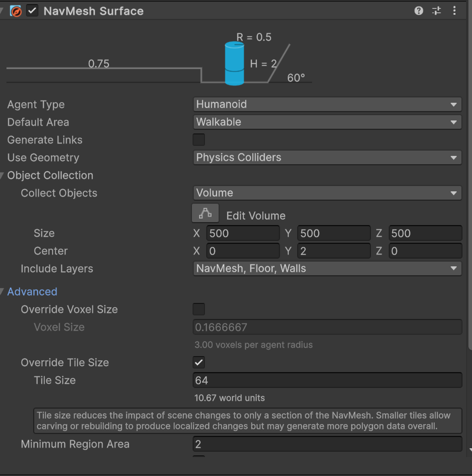The width and height of the screenshot is (472, 476).
Task: Open the three-dot component options menu
Action: (454, 10)
